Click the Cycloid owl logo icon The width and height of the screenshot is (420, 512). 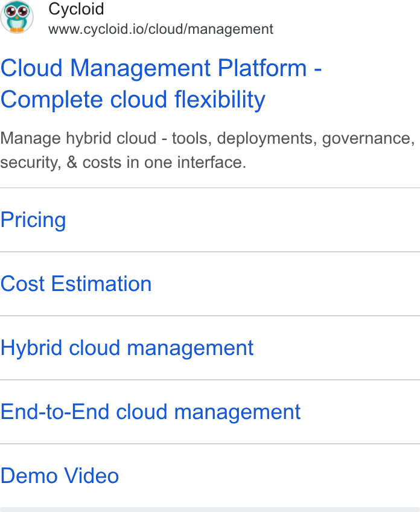pyautogui.click(x=17, y=17)
